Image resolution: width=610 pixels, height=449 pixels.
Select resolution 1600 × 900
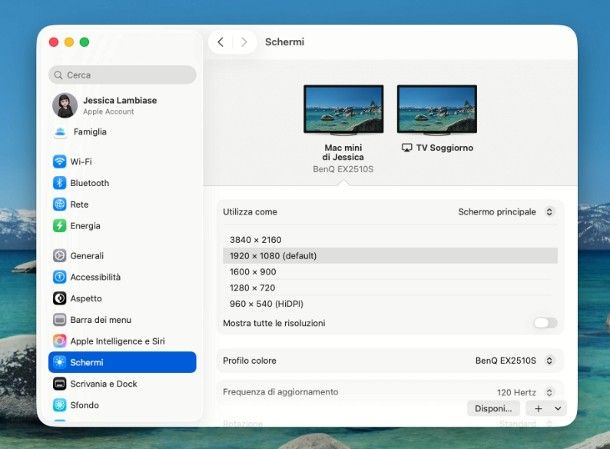tap(390, 272)
